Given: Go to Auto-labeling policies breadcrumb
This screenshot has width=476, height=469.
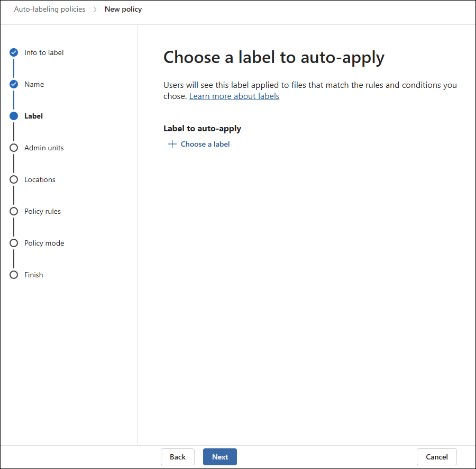Looking at the screenshot, I should pos(50,9).
